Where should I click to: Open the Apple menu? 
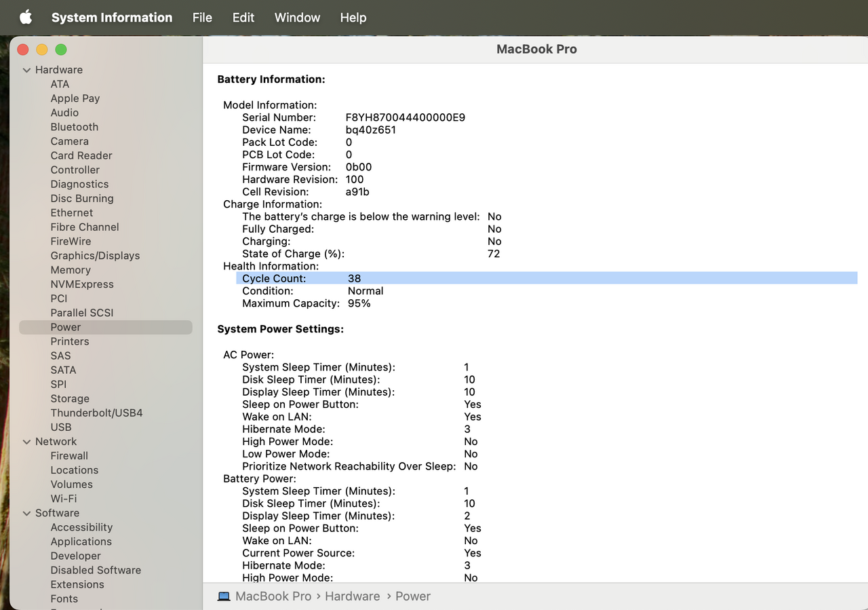coord(25,18)
